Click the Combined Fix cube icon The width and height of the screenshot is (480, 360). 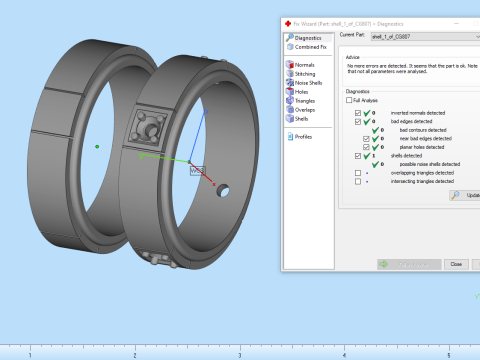click(x=290, y=47)
